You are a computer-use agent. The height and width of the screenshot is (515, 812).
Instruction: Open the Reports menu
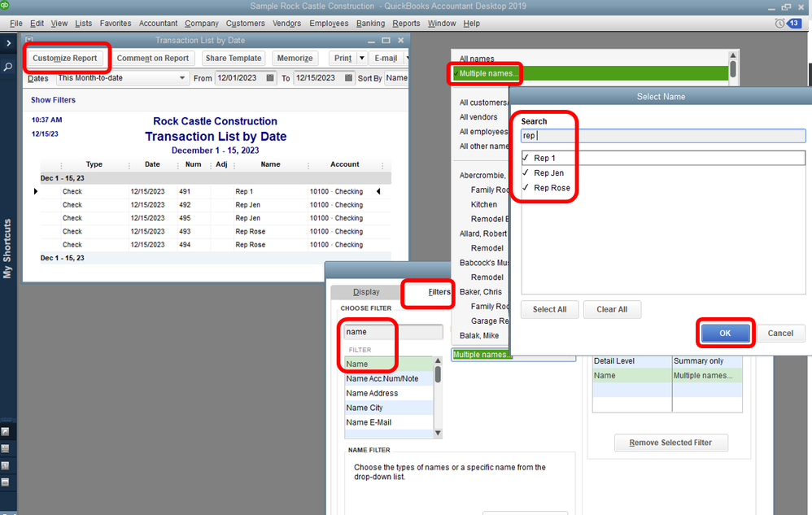pos(406,24)
